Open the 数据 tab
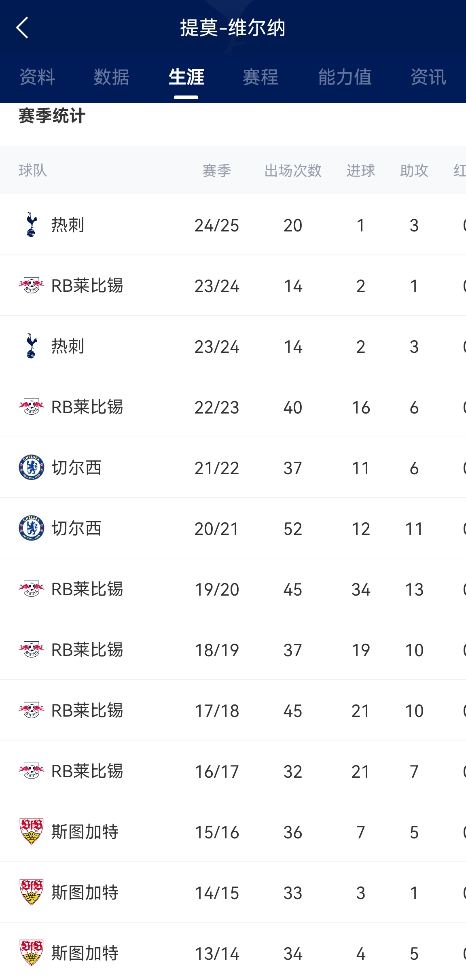This screenshot has height=980, width=466. coord(112,77)
